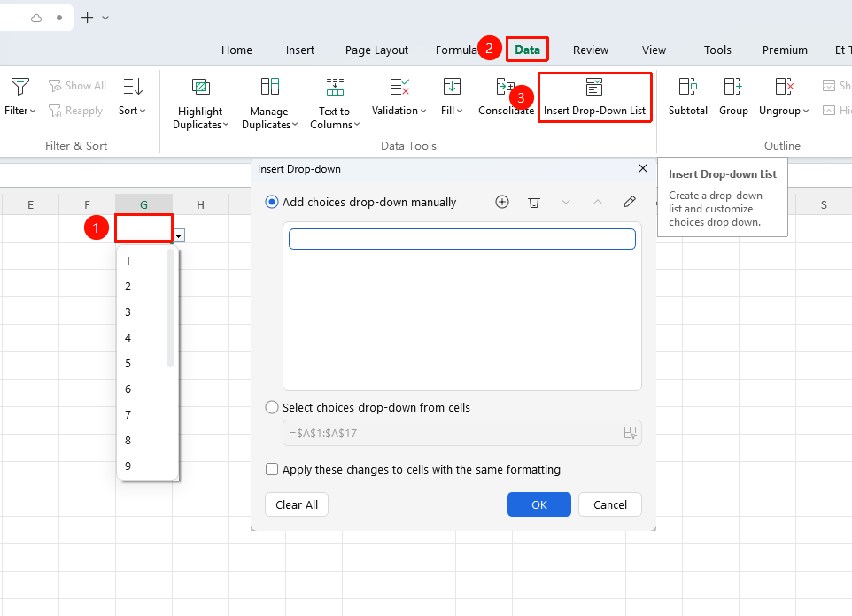Open the Page Layout tab
852x616 pixels.
376,50
